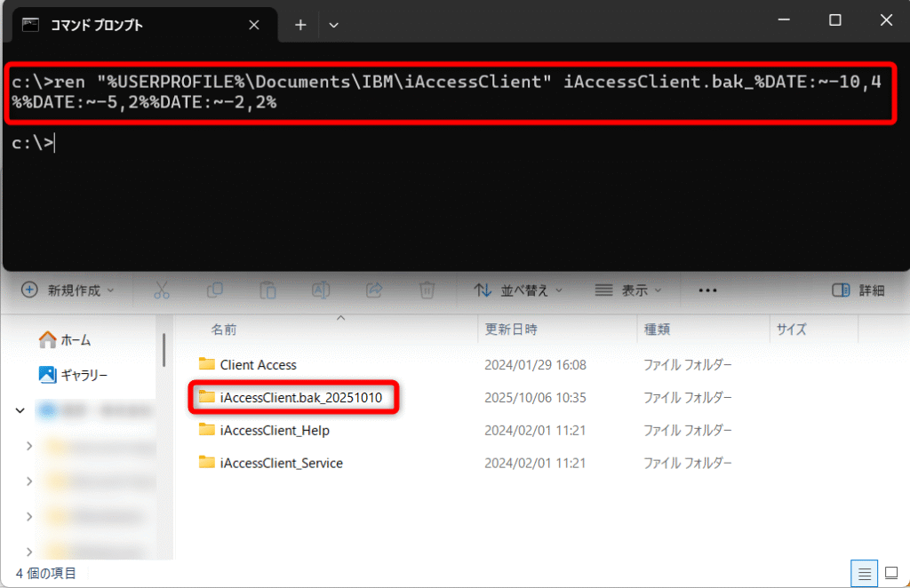
Task: Click the Share icon in toolbar
Action: click(374, 290)
